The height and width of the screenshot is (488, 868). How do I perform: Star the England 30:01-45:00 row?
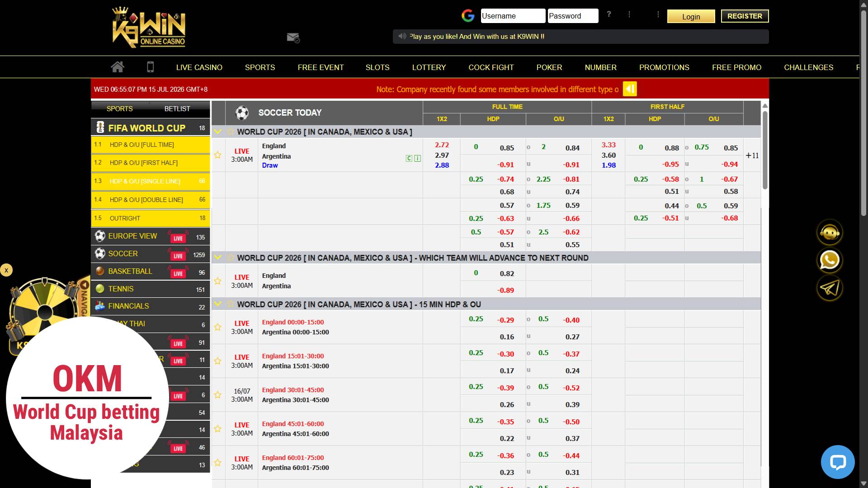pyautogui.click(x=218, y=395)
